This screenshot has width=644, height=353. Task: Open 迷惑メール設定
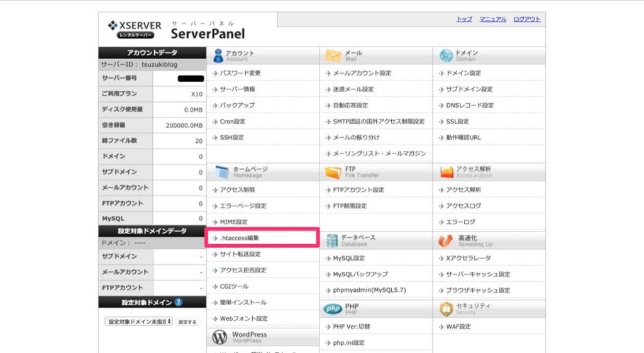coord(353,89)
